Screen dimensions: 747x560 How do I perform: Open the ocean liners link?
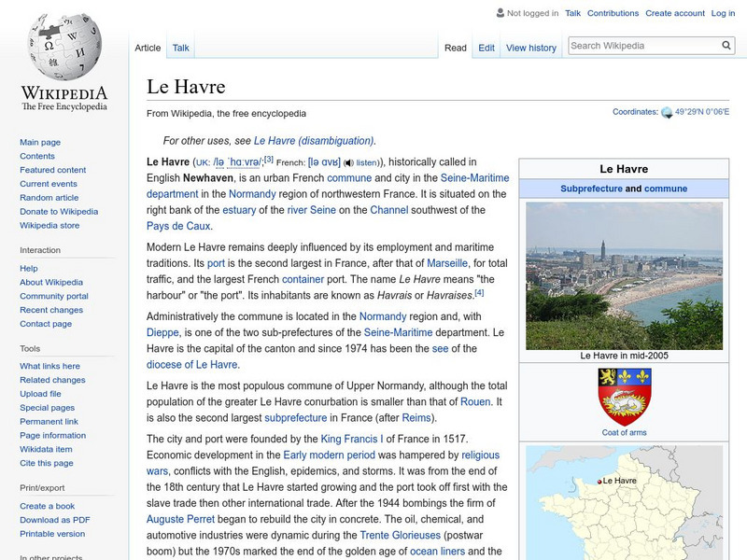[437, 552]
